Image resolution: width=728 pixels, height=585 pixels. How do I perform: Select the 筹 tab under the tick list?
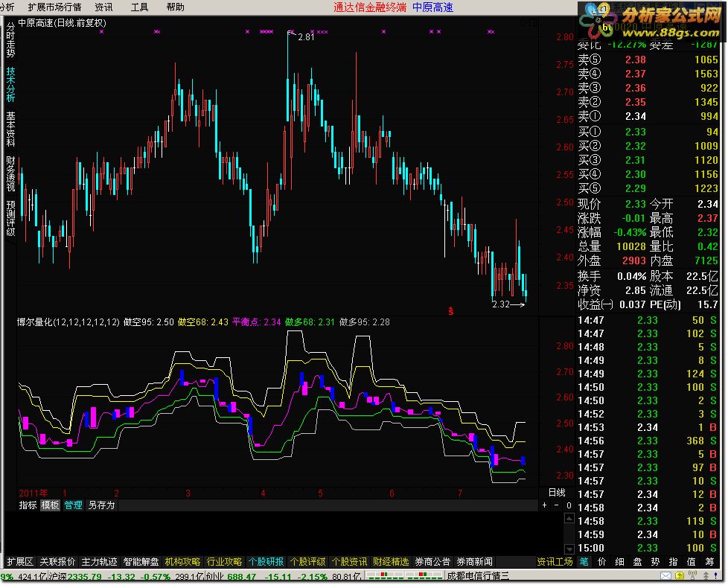click(x=709, y=562)
